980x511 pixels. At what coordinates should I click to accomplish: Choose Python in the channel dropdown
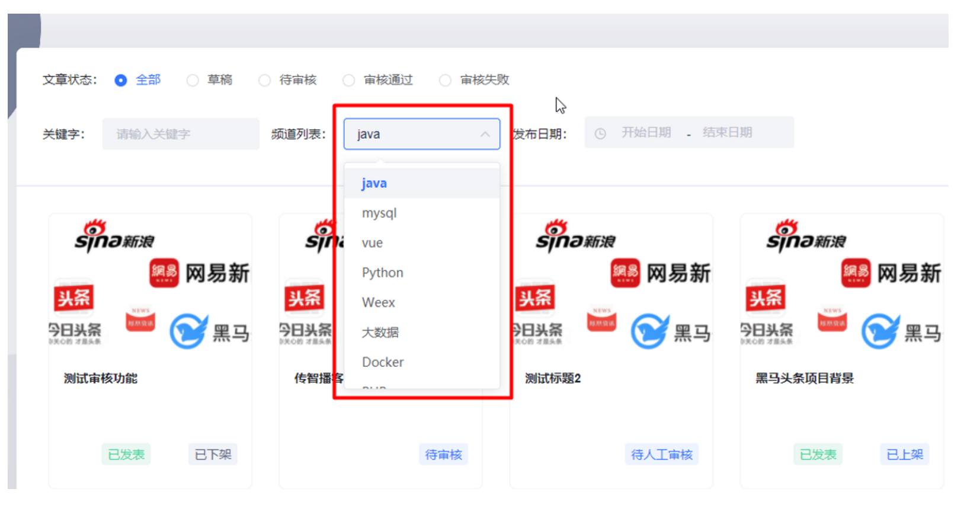pos(422,273)
